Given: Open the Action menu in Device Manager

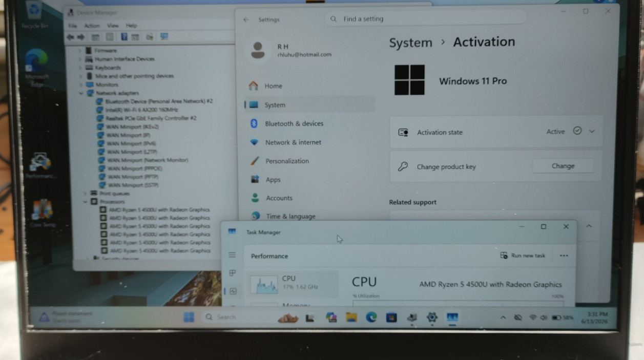Looking at the screenshot, I should 92,26.
